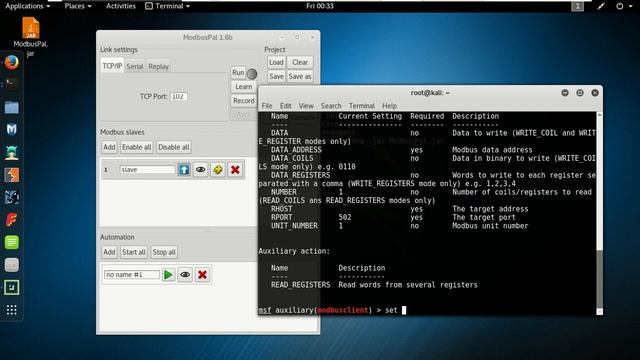The width and height of the screenshot is (640, 360).
Task: Click the terminal prompt input line
Action: (427, 310)
